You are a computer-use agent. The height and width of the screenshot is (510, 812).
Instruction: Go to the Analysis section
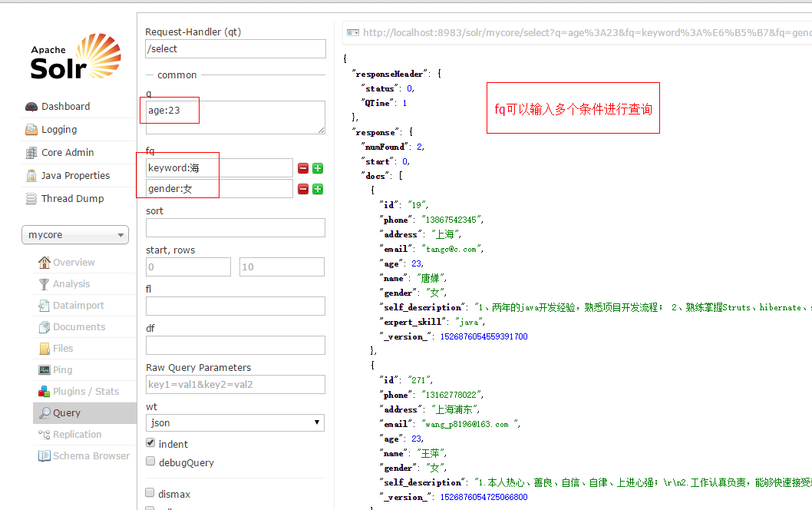coord(71,284)
